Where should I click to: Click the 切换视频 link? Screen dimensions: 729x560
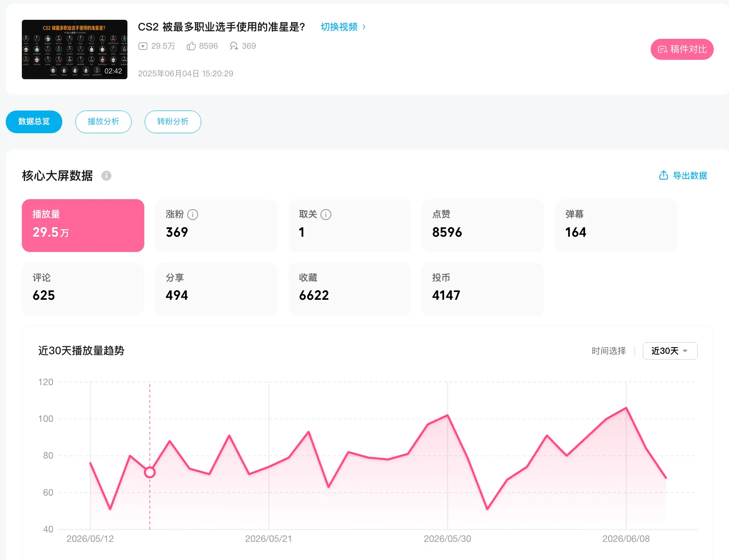(x=339, y=27)
